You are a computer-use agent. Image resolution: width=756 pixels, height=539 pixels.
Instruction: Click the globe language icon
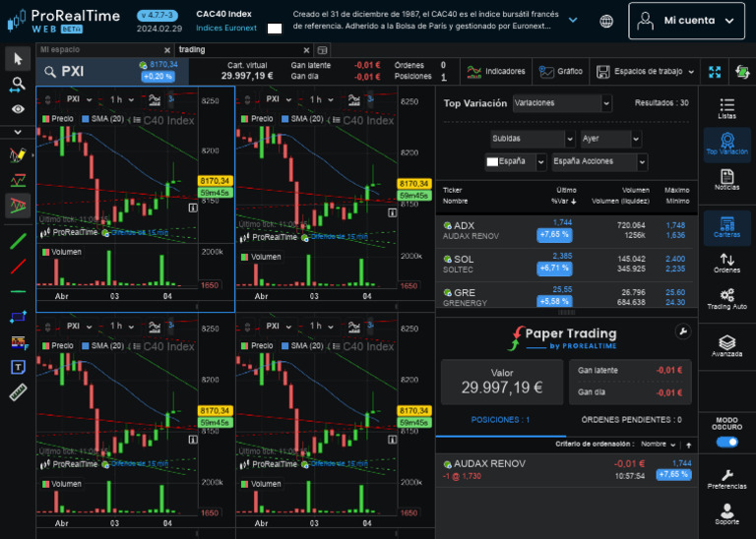[606, 21]
